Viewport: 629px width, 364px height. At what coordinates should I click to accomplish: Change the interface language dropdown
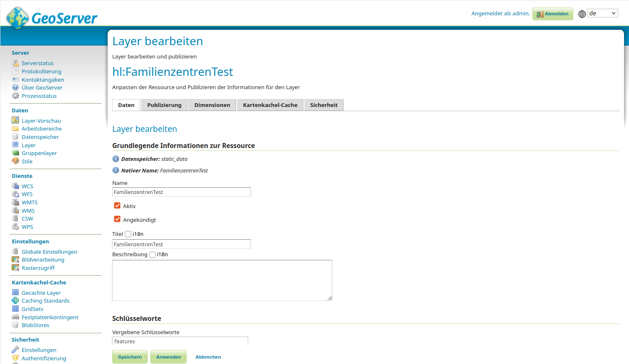602,13
